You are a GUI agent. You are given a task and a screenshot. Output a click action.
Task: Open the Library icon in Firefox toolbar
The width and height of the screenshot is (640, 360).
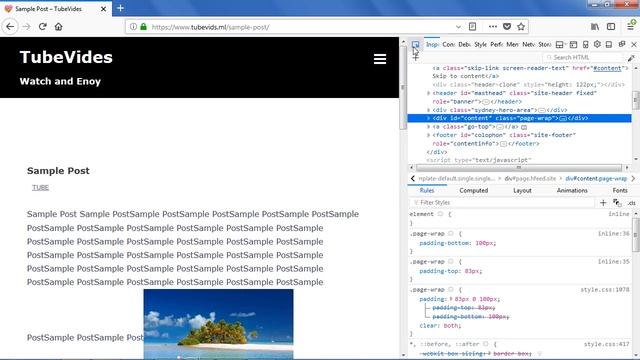tap(595, 27)
